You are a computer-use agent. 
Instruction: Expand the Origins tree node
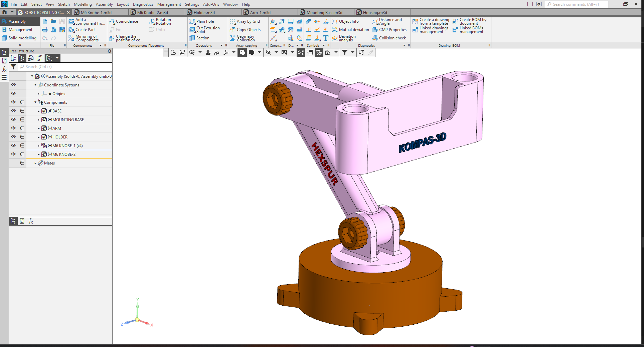(39, 94)
